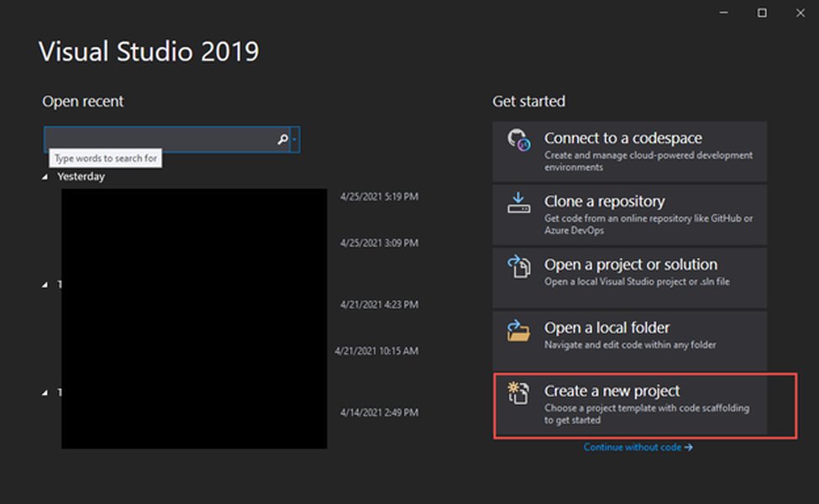Open the search box dropdown arrow
This screenshot has width=819, height=504.
tap(295, 139)
